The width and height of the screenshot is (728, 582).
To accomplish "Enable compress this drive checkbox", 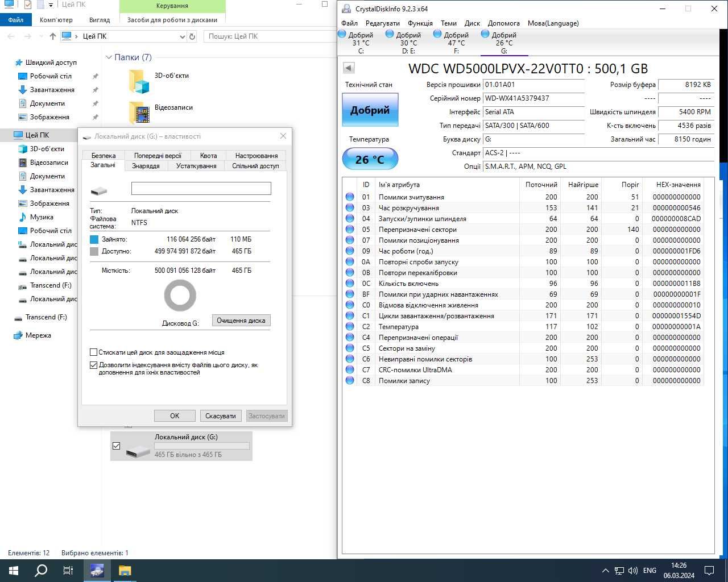I will pos(94,352).
